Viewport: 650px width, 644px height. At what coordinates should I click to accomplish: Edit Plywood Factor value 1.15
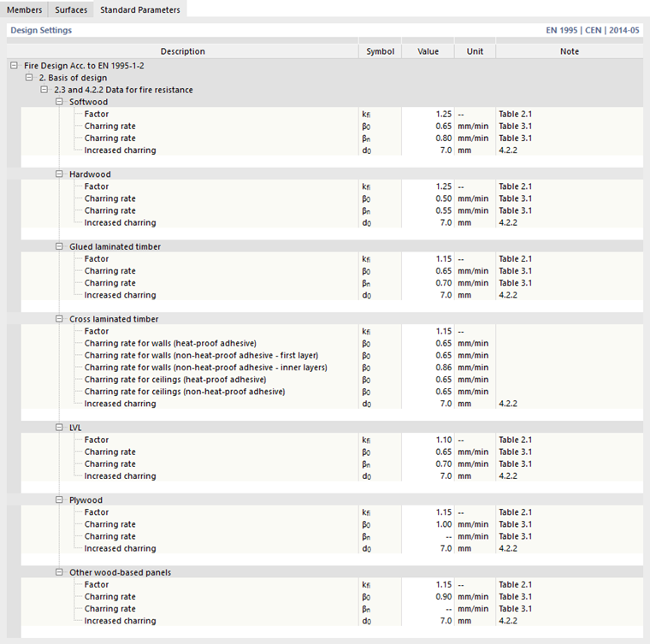(428, 512)
